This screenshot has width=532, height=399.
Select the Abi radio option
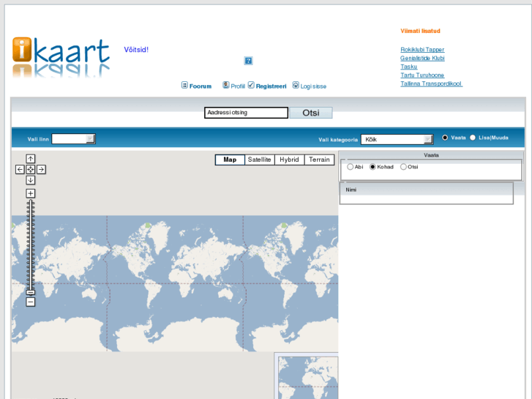pyautogui.click(x=350, y=167)
